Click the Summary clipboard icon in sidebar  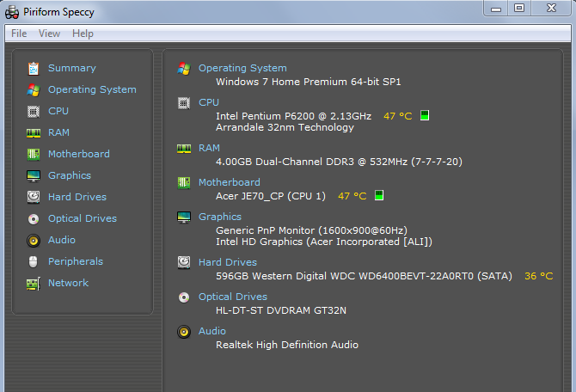tap(34, 68)
